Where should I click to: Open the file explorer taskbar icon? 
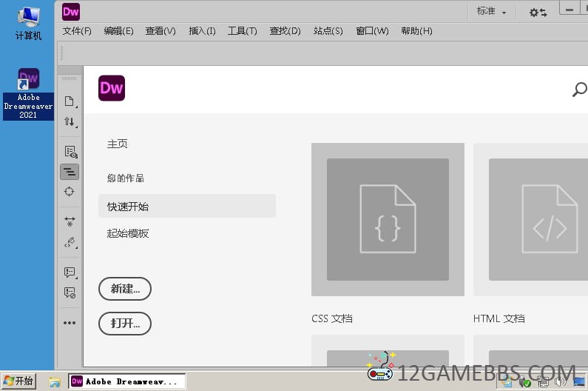(x=55, y=382)
